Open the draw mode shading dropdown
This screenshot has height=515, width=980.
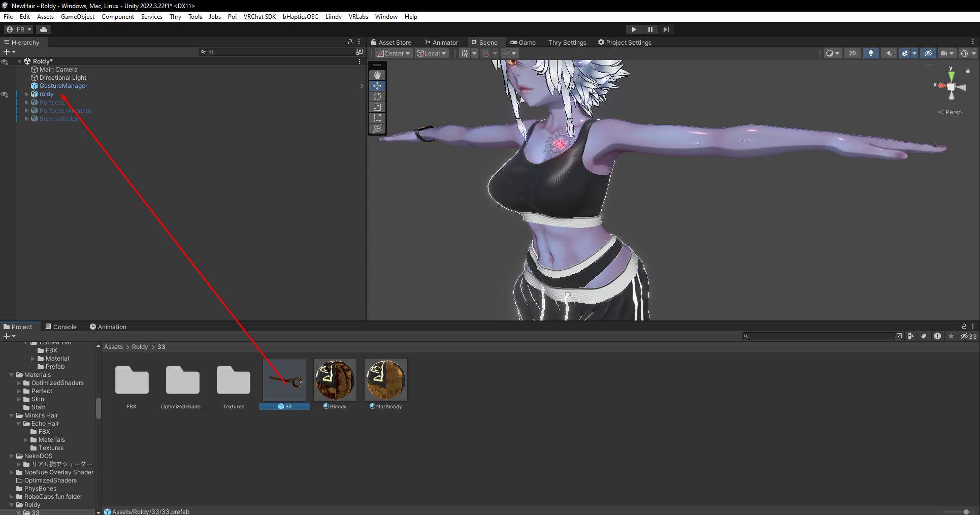pos(833,53)
